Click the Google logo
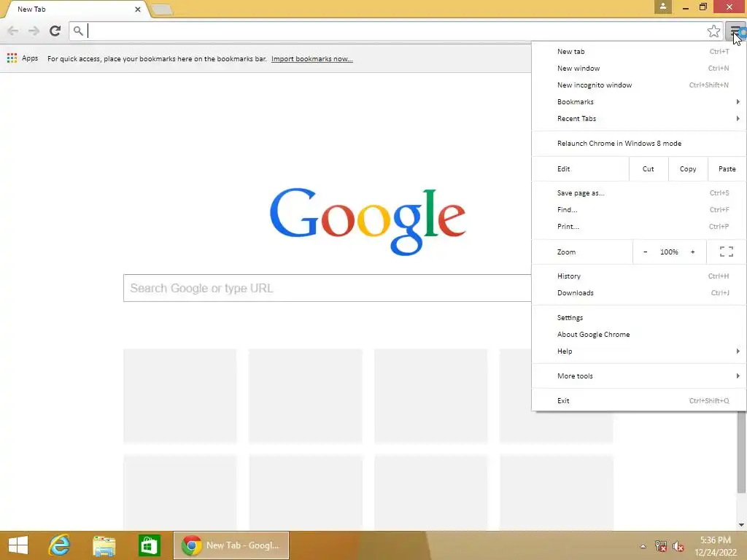Viewport: 747px width, 560px height. (368, 222)
